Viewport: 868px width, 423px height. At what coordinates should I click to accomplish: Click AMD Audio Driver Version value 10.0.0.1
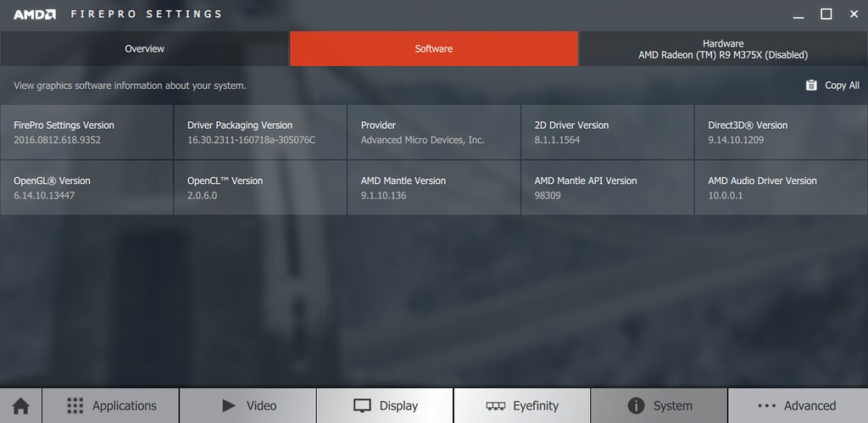(x=726, y=196)
